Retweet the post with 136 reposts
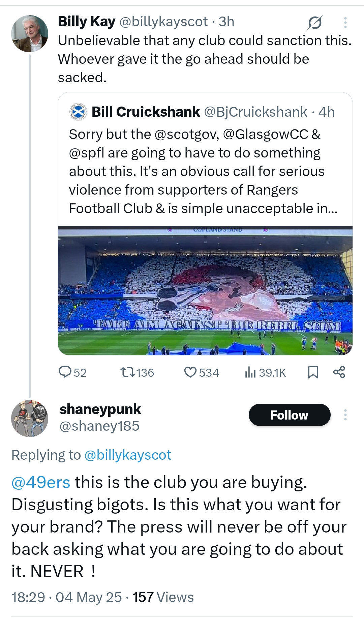Viewport: 364px width, 629px height. [137, 372]
